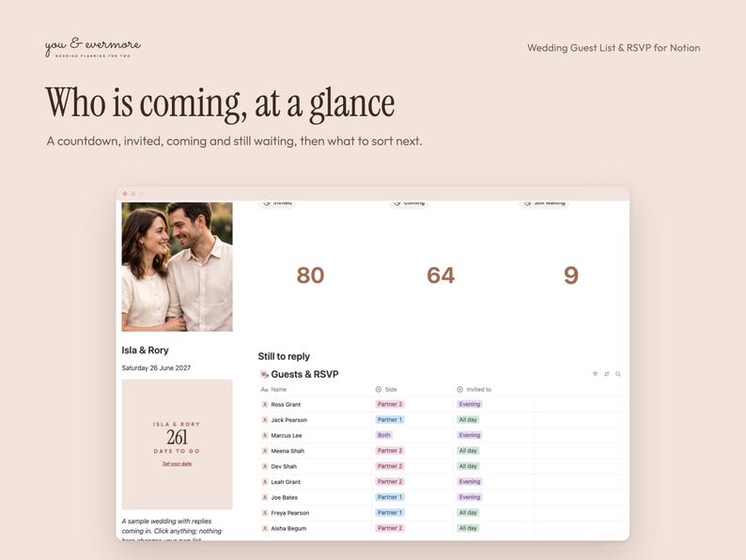
Task: Click the page icon beside Marcus Lee
Action: 265,435
